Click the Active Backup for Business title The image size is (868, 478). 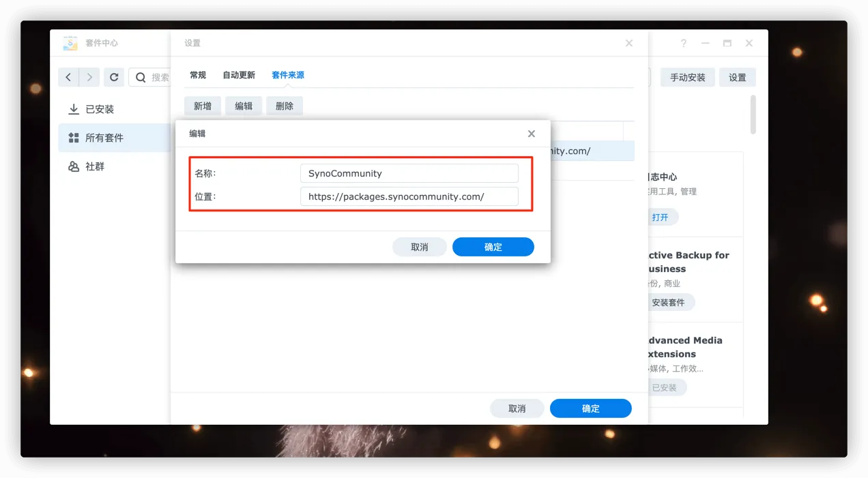[x=688, y=262]
